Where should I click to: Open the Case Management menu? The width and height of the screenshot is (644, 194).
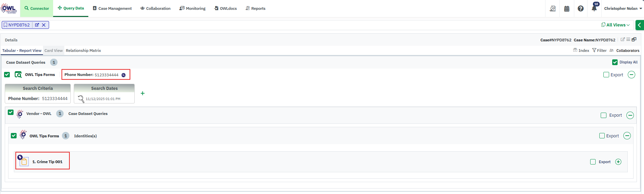pyautogui.click(x=112, y=8)
